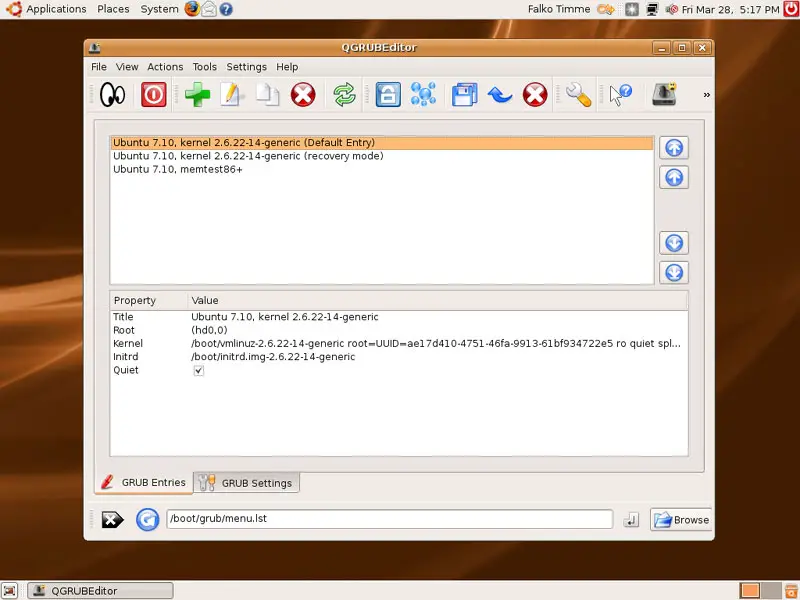Open the View menu
Viewport: 800px width, 600px height.
tap(127, 67)
